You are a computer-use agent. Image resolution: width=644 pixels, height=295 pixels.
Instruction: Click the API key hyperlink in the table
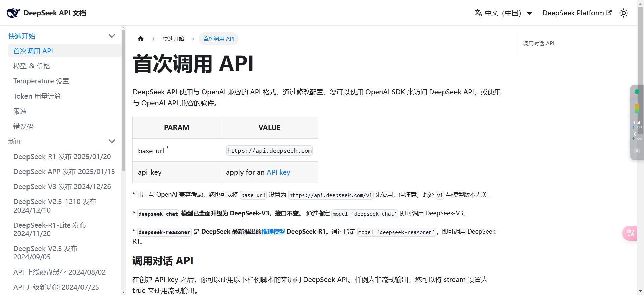tap(278, 172)
